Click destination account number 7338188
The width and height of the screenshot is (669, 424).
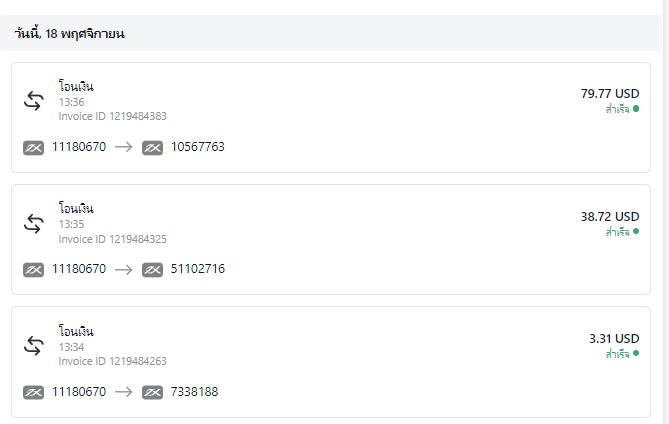(x=195, y=392)
